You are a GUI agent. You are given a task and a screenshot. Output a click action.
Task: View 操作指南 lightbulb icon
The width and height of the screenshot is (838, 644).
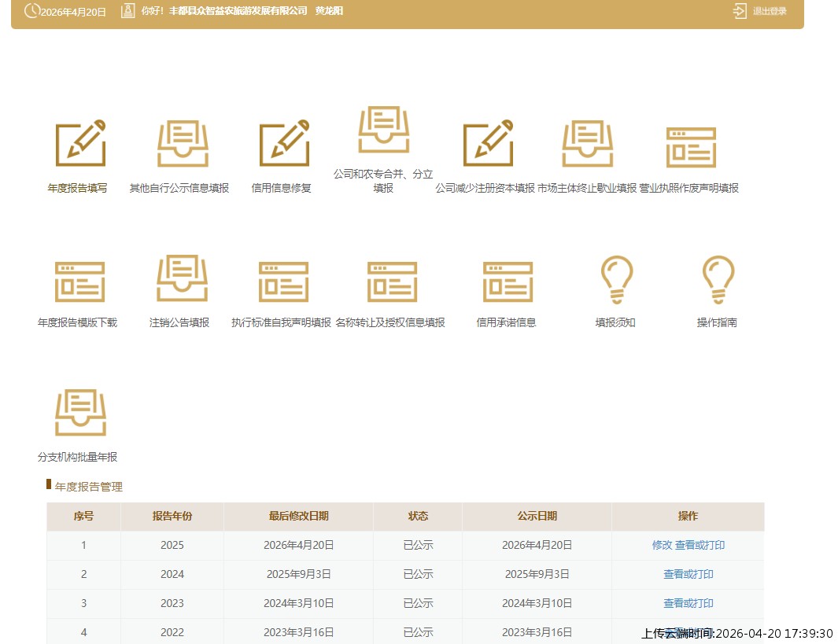[x=717, y=279]
